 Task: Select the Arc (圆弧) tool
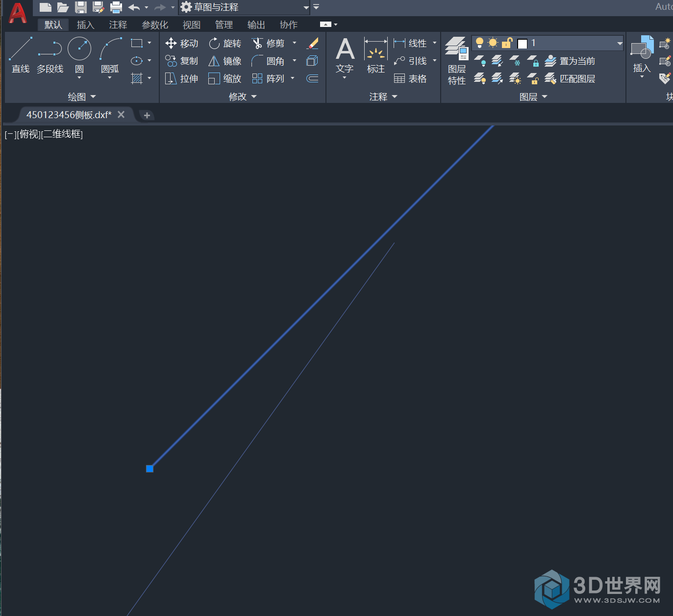click(110, 55)
